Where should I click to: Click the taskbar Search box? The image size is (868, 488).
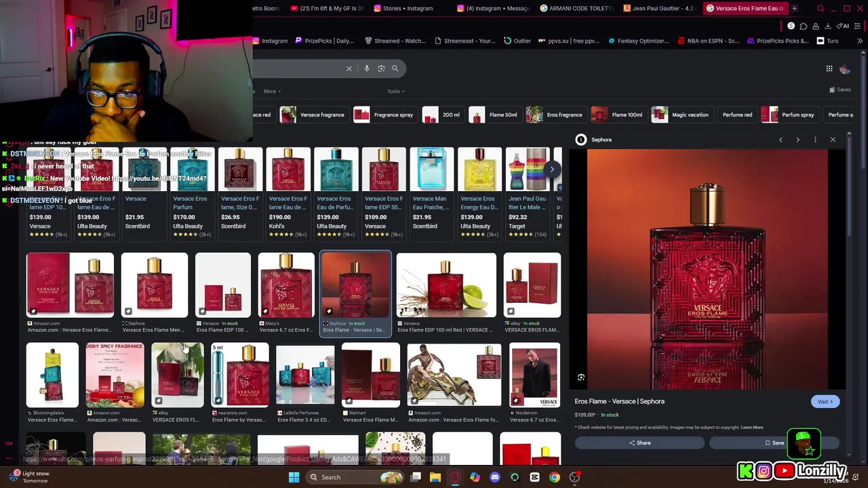[355, 477]
